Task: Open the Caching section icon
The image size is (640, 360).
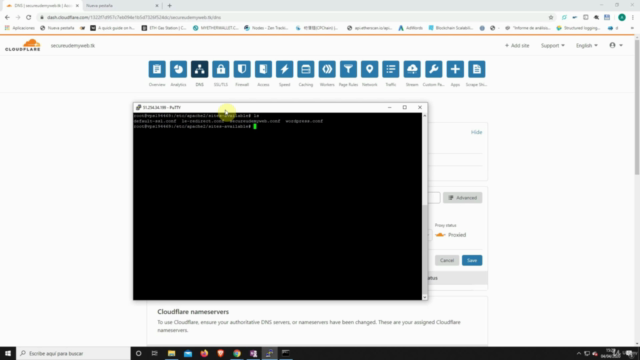Action: click(306, 69)
